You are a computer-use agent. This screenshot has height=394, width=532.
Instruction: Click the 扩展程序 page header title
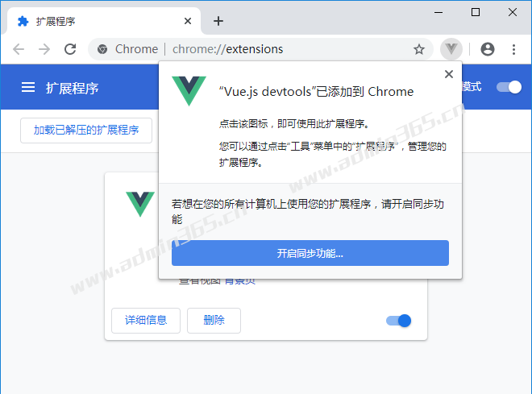pos(73,88)
